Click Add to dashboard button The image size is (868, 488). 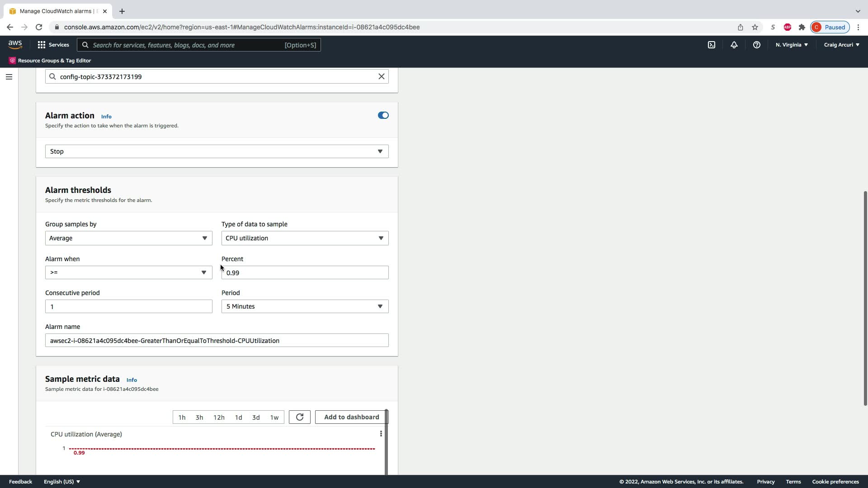(351, 417)
